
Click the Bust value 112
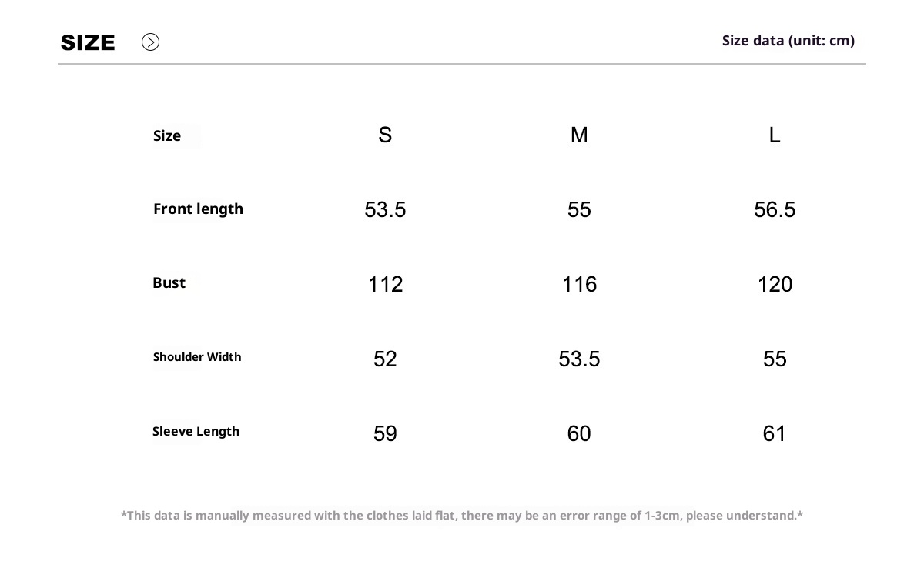tap(385, 285)
